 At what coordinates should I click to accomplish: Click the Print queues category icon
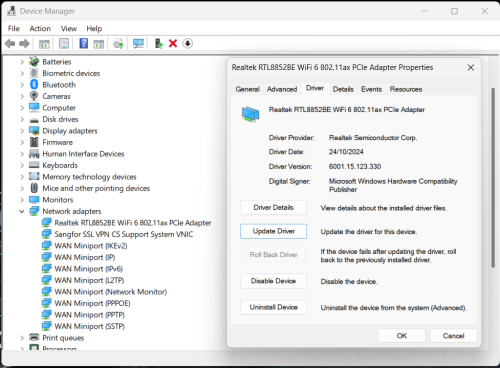pos(34,337)
